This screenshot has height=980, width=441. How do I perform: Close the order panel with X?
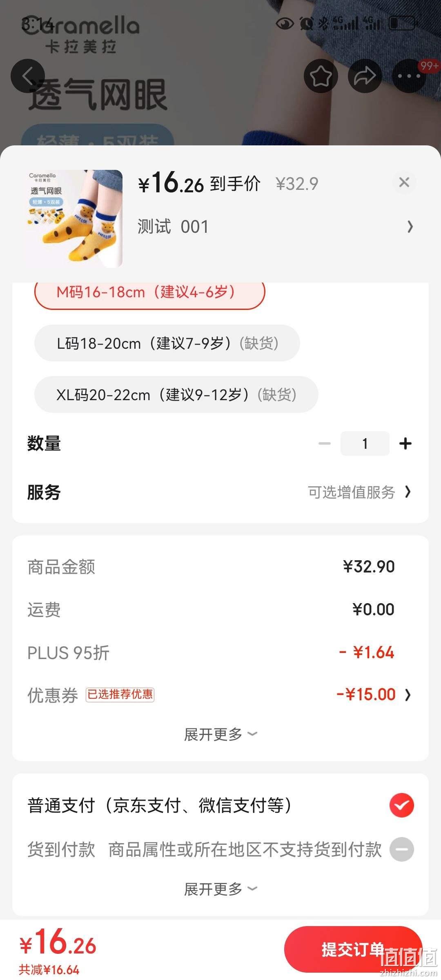[404, 182]
